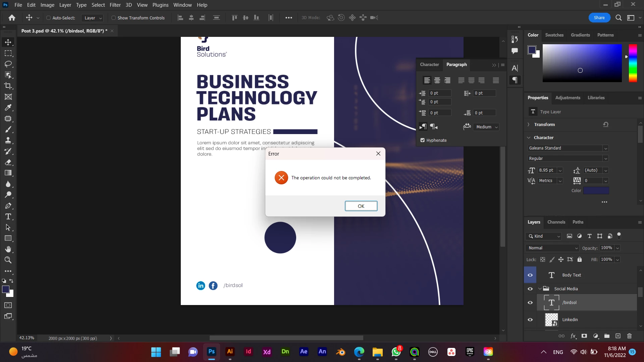Toggle the Hyphenate checkbox
This screenshot has width=644, height=362.
coord(423,140)
